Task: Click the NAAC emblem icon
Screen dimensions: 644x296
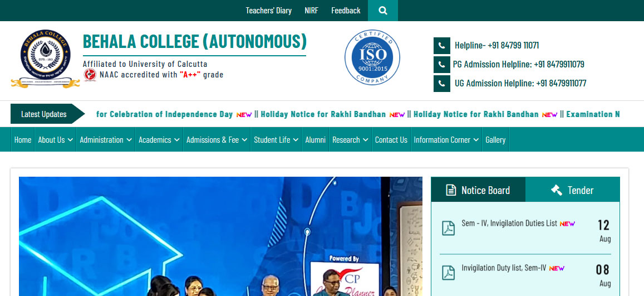Action: tap(90, 75)
